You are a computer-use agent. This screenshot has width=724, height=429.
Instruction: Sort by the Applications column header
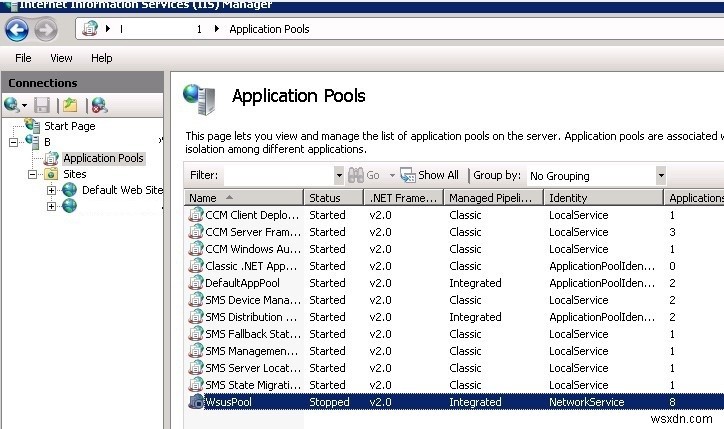tap(694, 198)
